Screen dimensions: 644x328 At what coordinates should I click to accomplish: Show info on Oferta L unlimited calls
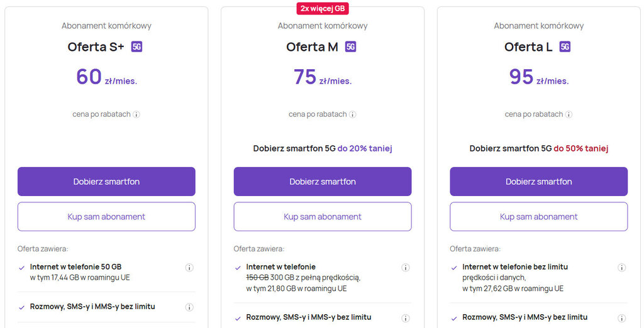pyautogui.click(x=622, y=318)
